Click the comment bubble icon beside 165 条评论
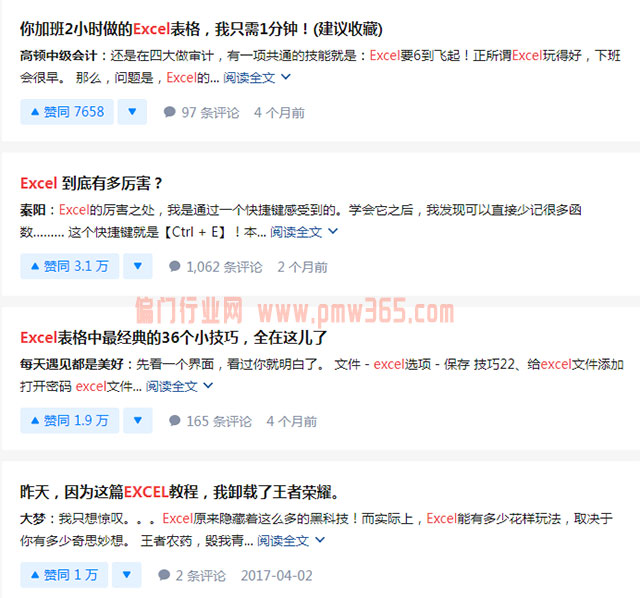The height and width of the screenshot is (598, 640). (x=175, y=420)
